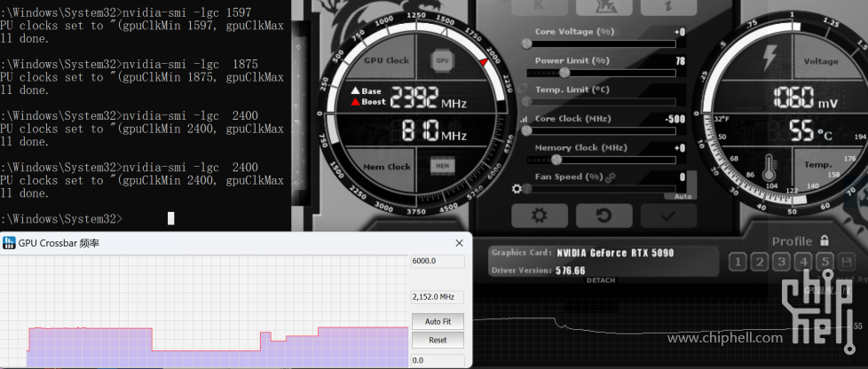Click the 'Profile' label above profile slots
The height and width of the screenshot is (369, 868).
(793, 241)
